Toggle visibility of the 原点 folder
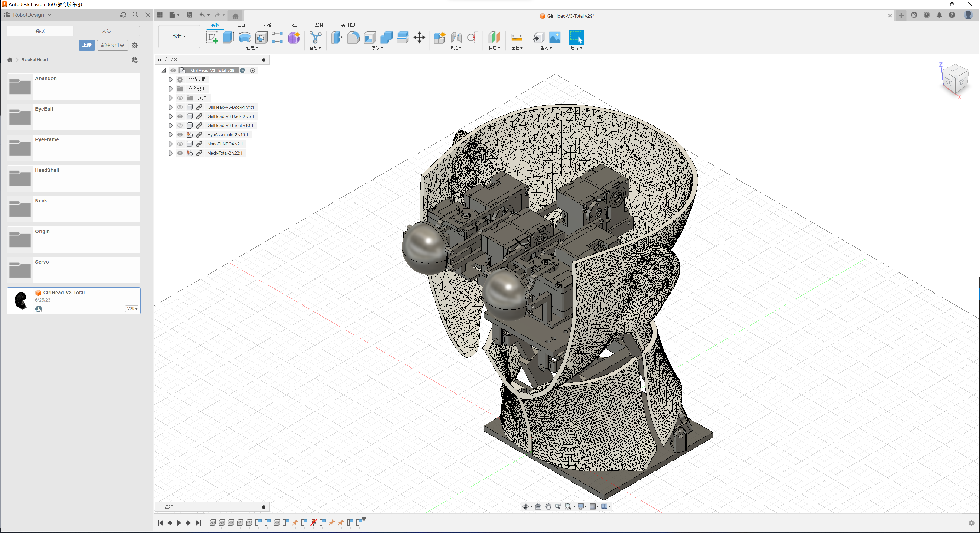Viewport: 980px width, 533px height. (x=180, y=98)
